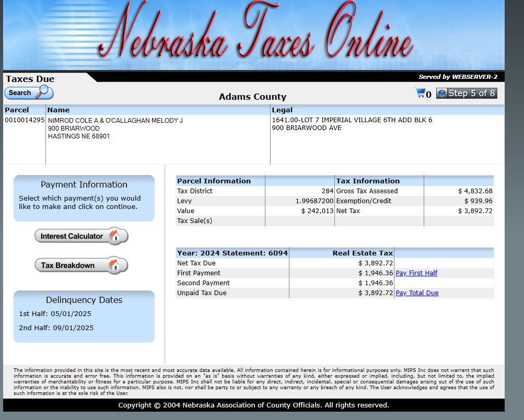Click the Pay First Half link
Viewport: 524px width, 420px height.
tap(416, 273)
